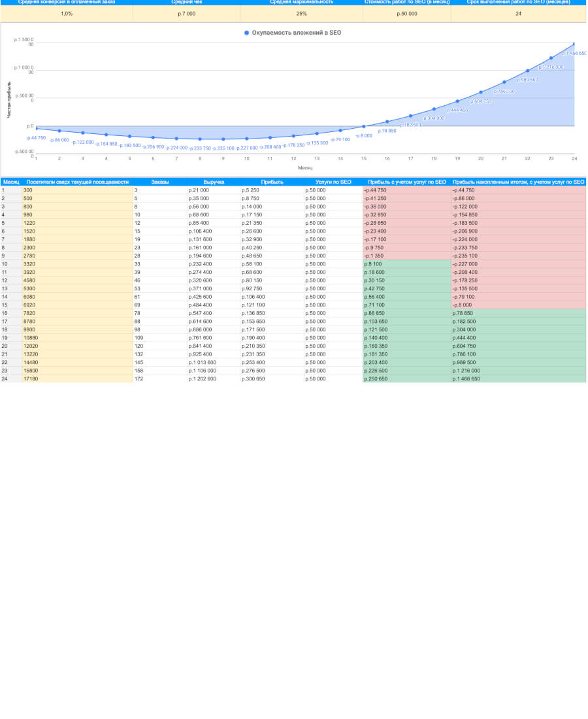588x719 pixels.
Task: Click the Посетители сверх текущей посещаемости header
Action: point(77,182)
